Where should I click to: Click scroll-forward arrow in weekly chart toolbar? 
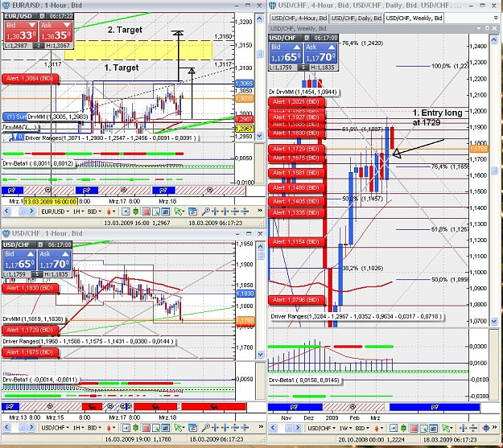[x=297, y=428]
